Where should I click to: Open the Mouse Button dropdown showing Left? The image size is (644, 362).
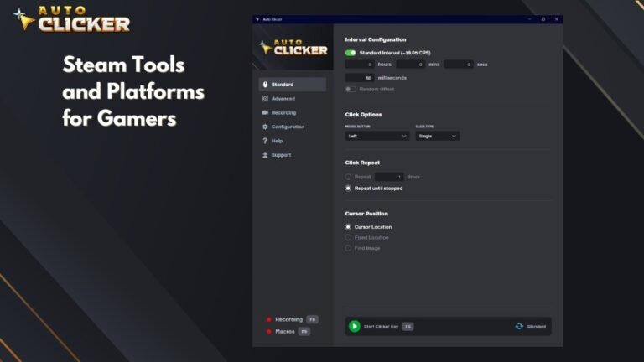[377, 136]
